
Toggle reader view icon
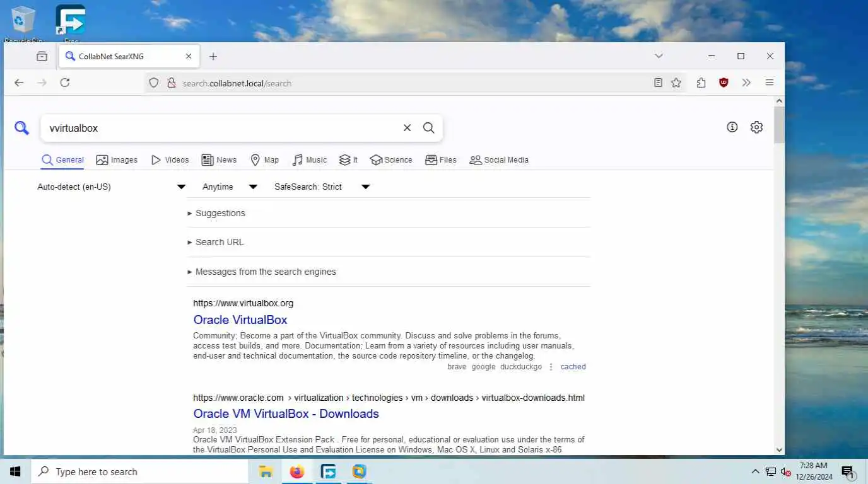coord(658,83)
